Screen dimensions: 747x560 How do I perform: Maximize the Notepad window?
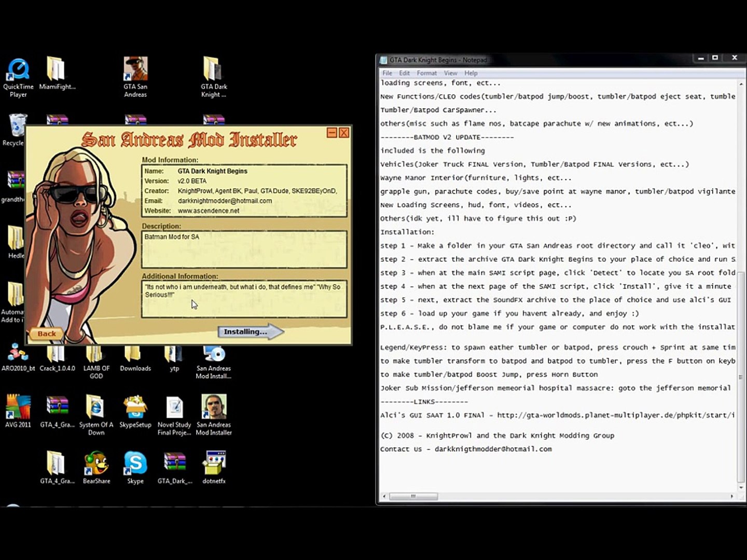tap(715, 58)
